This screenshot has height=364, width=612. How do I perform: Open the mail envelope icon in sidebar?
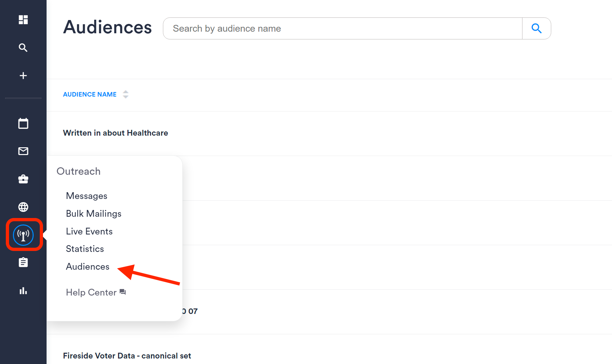coord(23,151)
